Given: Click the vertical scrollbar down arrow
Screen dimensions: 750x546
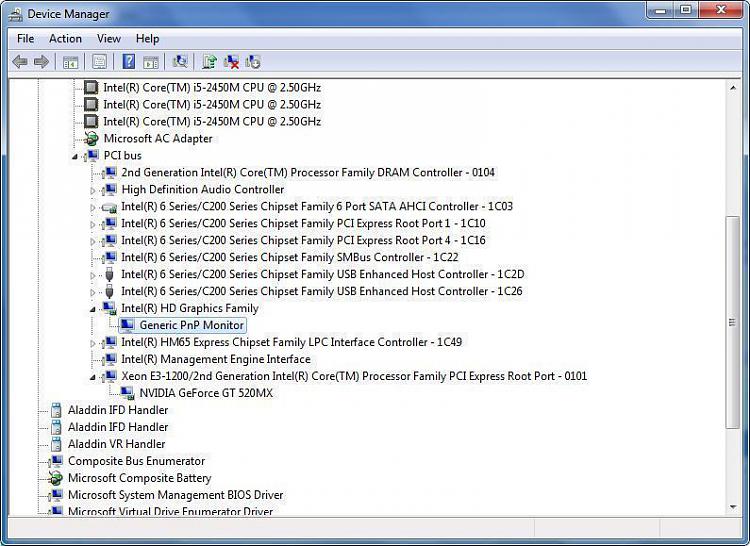Looking at the screenshot, I should pyautogui.click(x=733, y=507).
